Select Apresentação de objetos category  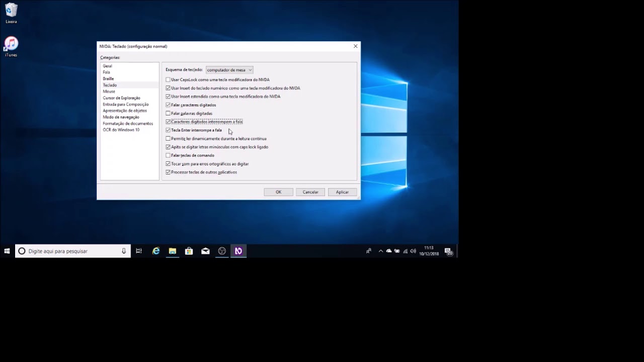125,111
